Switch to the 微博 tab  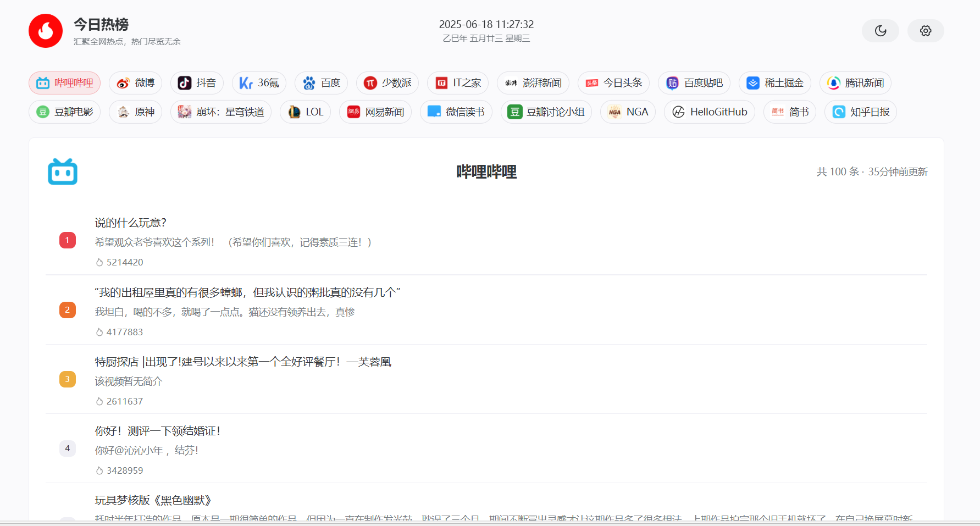[x=135, y=83]
